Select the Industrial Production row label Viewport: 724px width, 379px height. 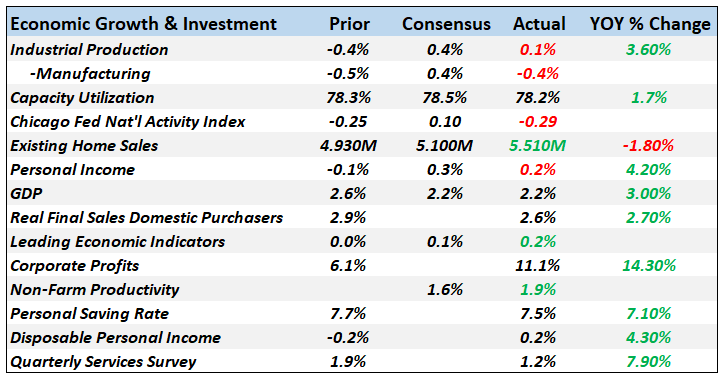(89, 50)
